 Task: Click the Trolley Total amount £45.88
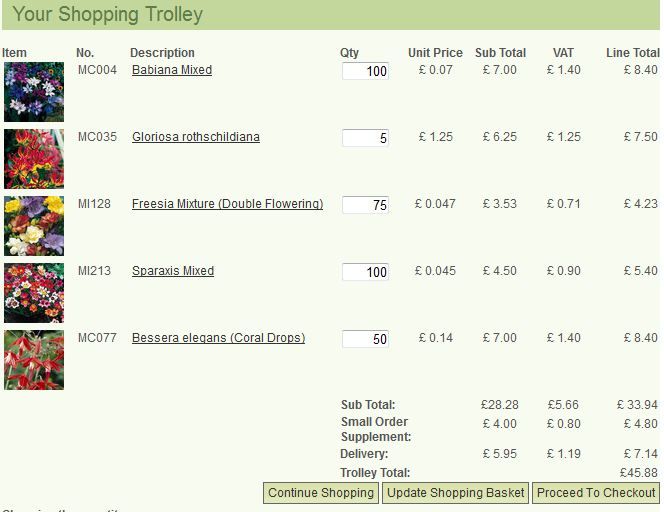click(639, 472)
